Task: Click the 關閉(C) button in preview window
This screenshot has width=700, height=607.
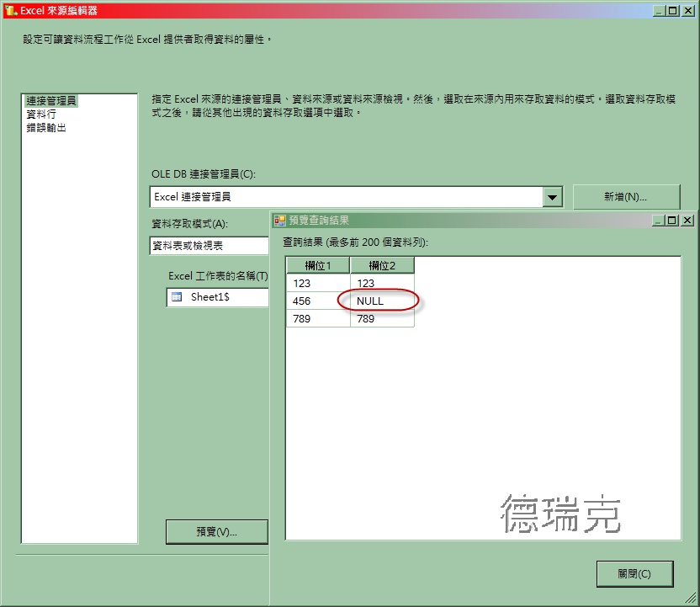Action: pos(634,573)
